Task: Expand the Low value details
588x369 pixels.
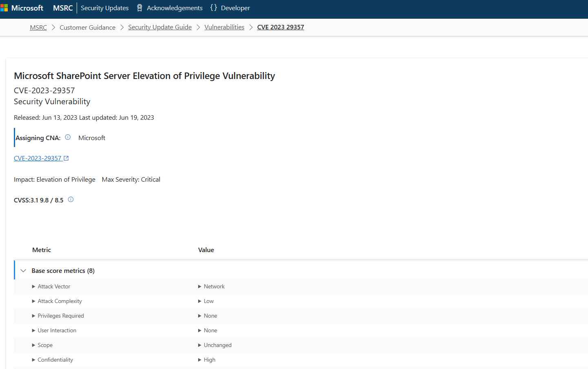Action: (x=206, y=301)
